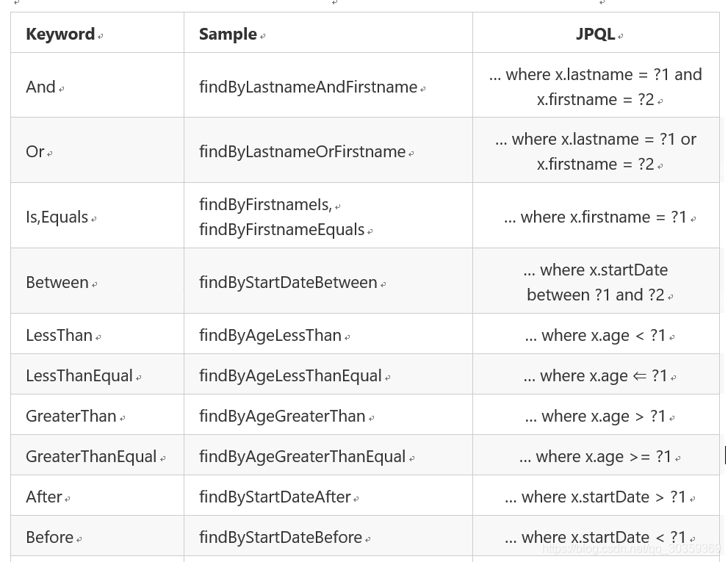Select the GreaterThan keyword cell
This screenshot has width=728, height=562.
click(71, 416)
